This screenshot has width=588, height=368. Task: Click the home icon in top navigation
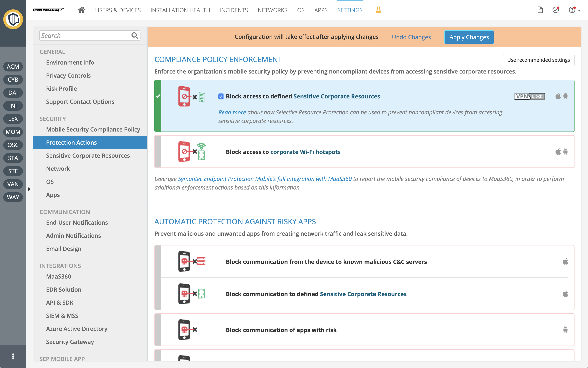[x=81, y=10]
